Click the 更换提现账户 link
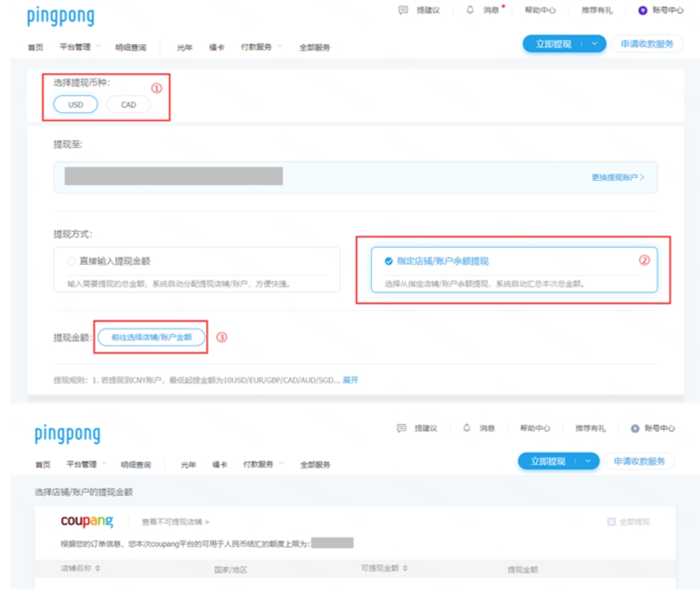 [x=617, y=178]
